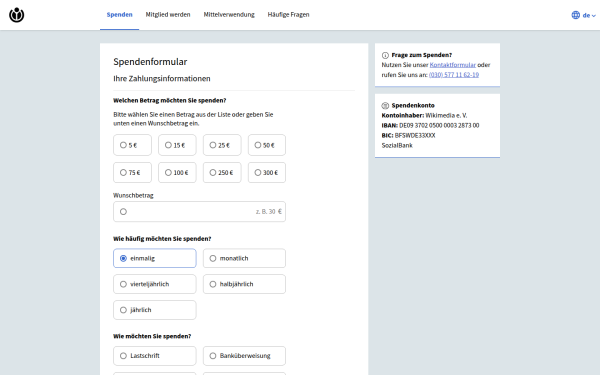Select the 75 € donation amount
600x375 pixels.
(132, 173)
